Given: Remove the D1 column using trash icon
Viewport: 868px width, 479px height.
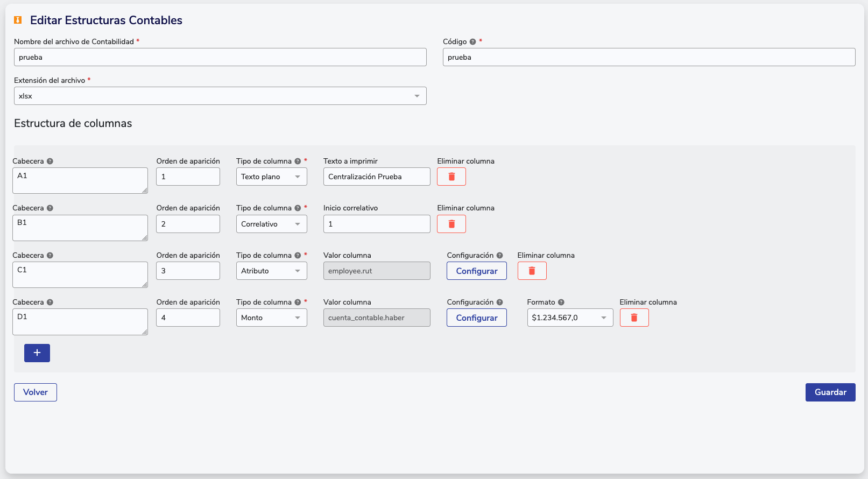Looking at the screenshot, I should (x=634, y=318).
